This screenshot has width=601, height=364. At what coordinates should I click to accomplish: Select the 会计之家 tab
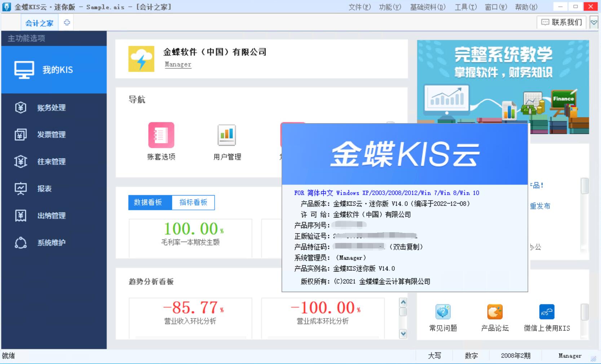point(39,23)
